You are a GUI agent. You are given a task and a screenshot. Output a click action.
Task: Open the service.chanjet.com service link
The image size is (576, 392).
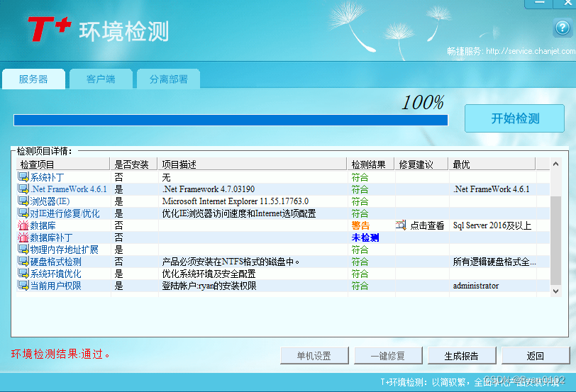point(531,51)
